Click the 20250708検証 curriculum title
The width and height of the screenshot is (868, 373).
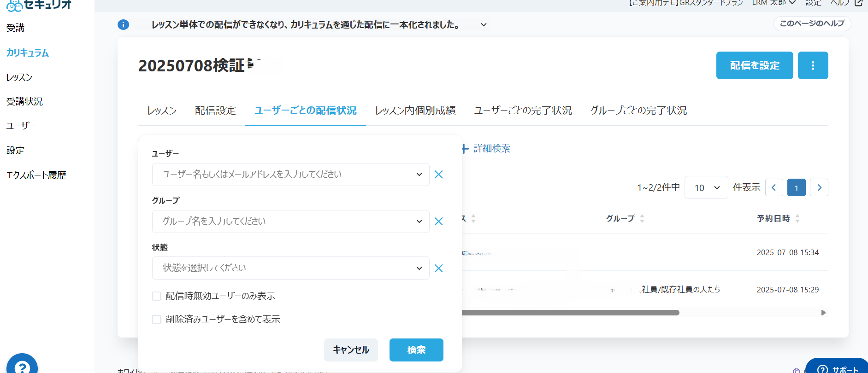[x=191, y=65]
